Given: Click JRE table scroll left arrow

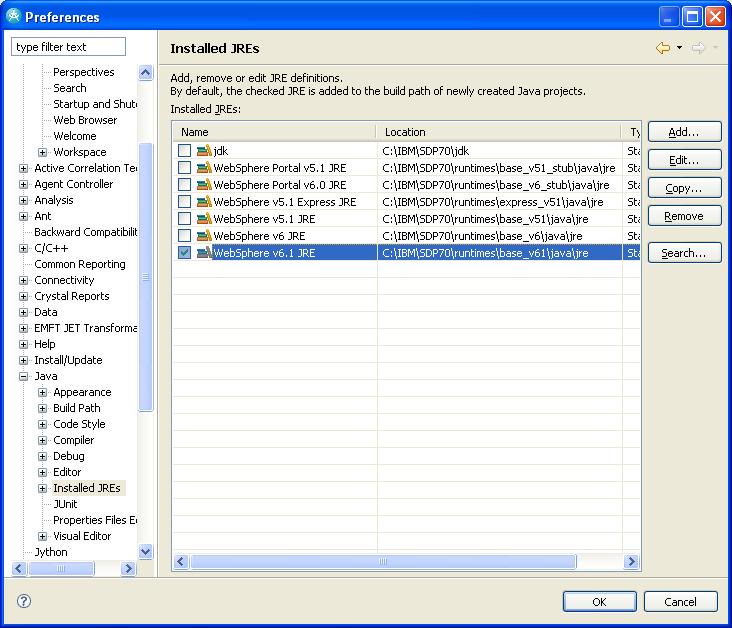Looking at the screenshot, I should tap(182, 561).
